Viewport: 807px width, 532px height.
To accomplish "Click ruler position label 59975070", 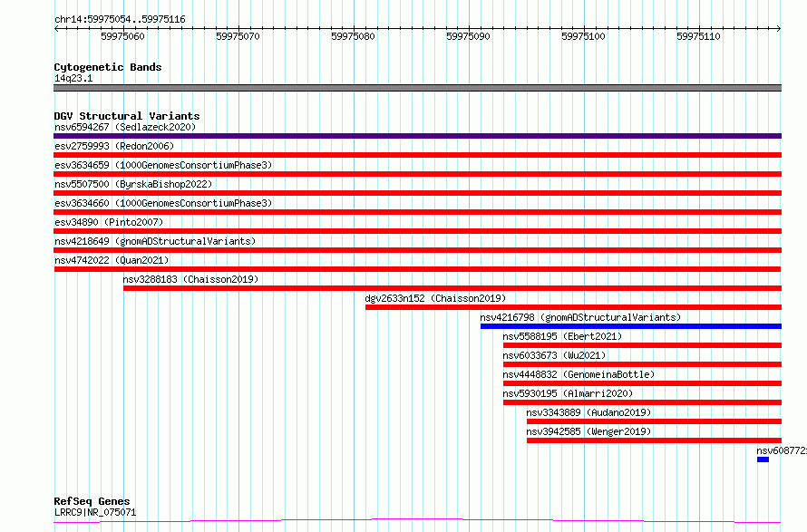I will click(x=238, y=36).
